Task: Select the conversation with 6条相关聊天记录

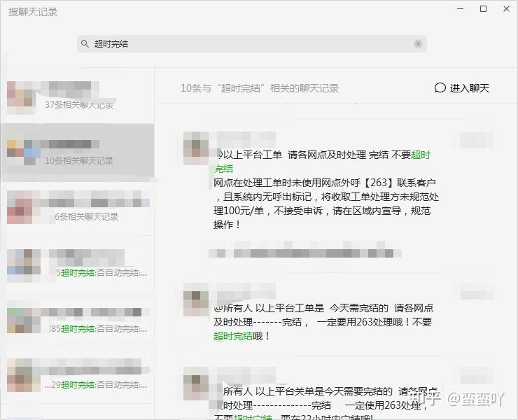Action: tap(77, 209)
